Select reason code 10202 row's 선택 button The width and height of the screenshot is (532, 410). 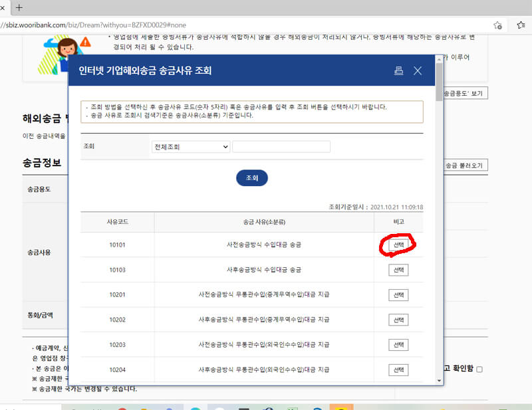click(398, 320)
